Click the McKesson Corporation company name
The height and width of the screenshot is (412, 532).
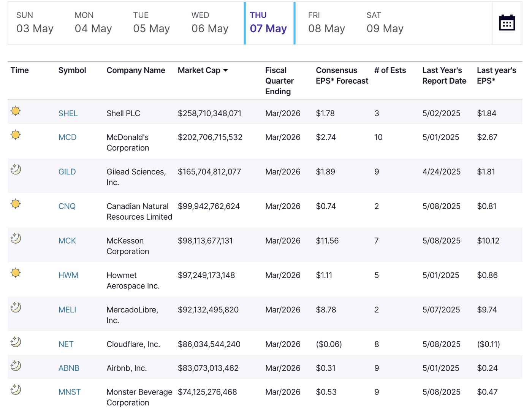(x=128, y=246)
